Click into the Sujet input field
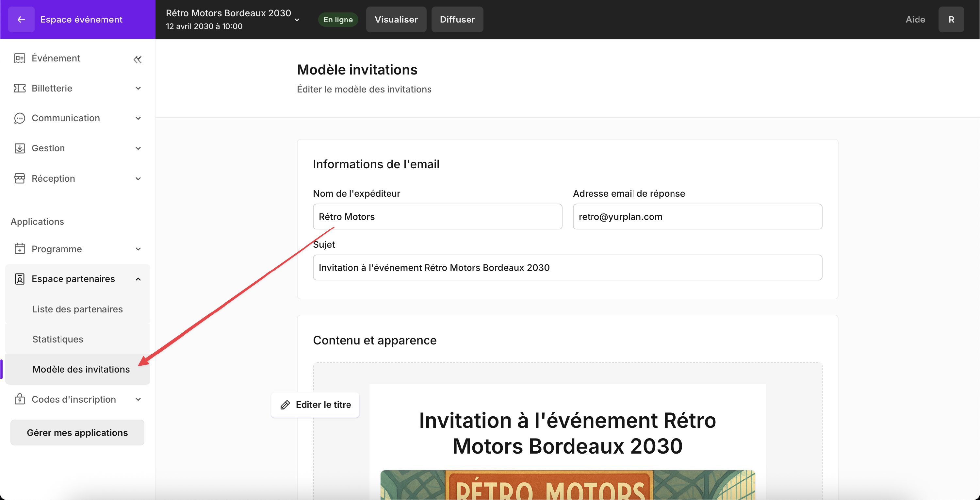The width and height of the screenshot is (980, 500). (567, 268)
